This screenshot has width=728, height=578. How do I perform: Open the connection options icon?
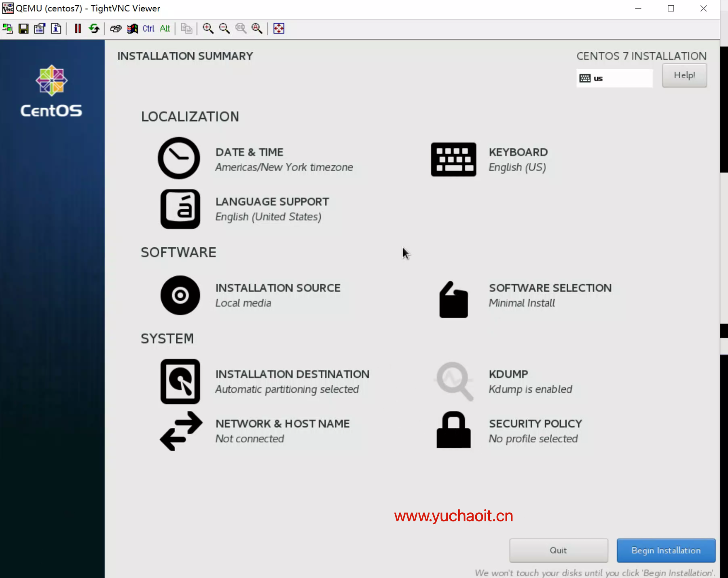(40, 28)
